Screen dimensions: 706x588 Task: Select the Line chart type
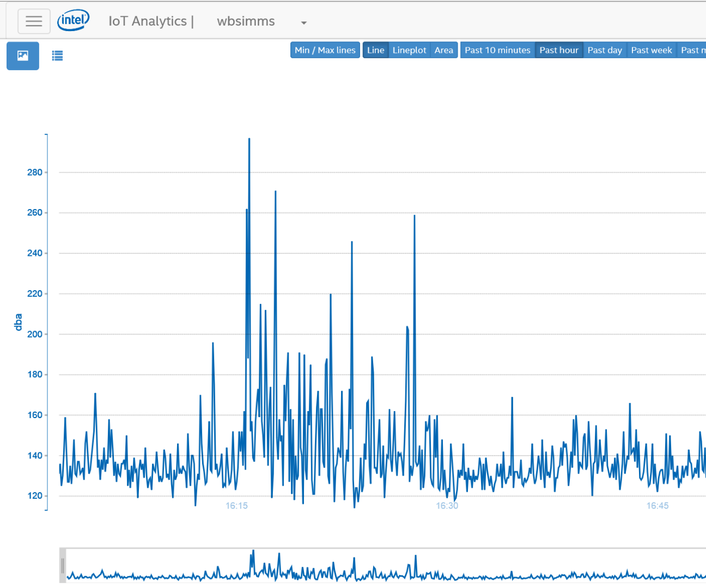(375, 50)
